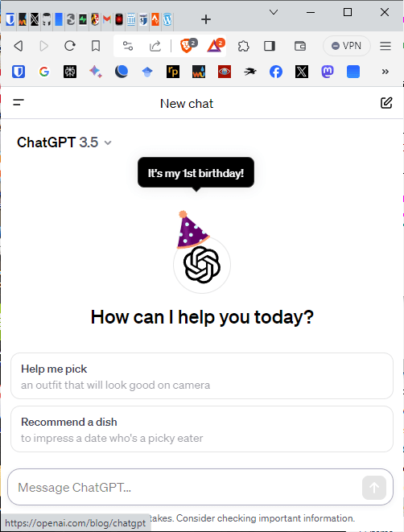This screenshot has height=532, width=404.
Task: Open the ChatGPT sidebar menu icon
Action: pos(19,102)
